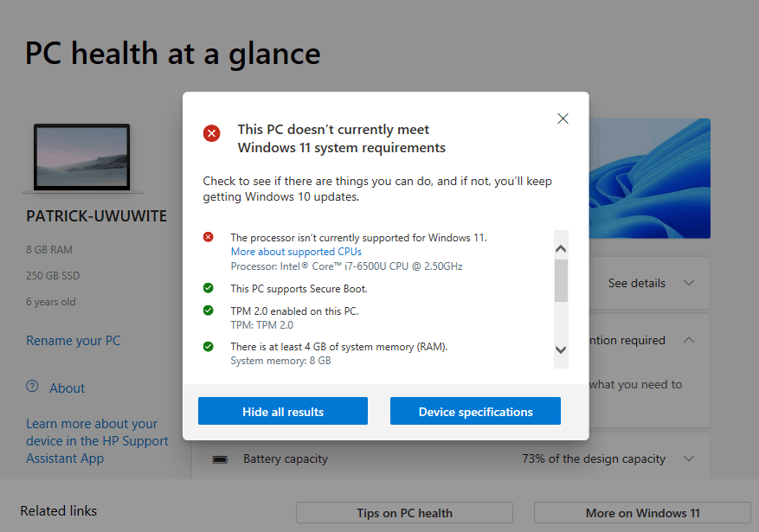Expand the See details chevron

(689, 283)
